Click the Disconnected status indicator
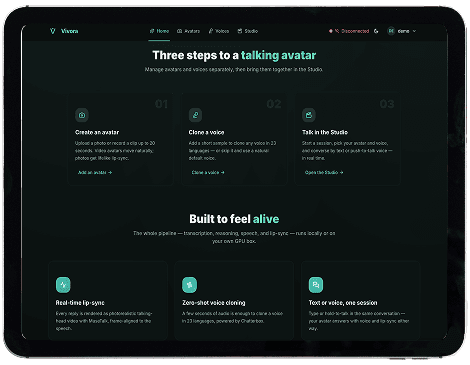Screen dimensions: 470x365 click(349, 31)
